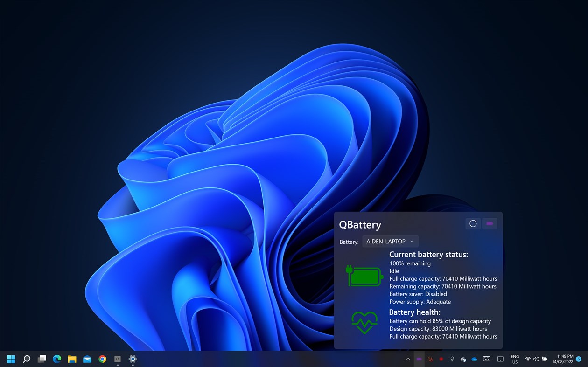Viewport: 588px width, 367px height.
Task: Open the purple battery icon in QBattery titlebar
Action: pyautogui.click(x=490, y=224)
